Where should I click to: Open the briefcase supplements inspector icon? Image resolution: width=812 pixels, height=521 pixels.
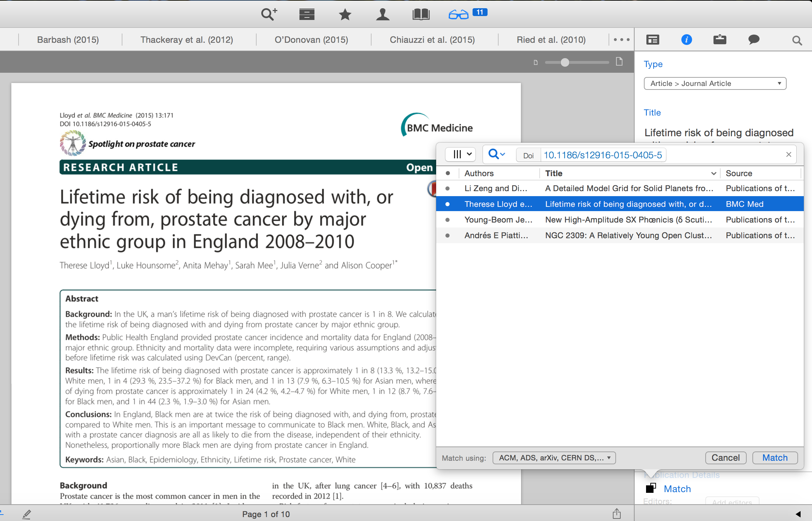point(720,39)
